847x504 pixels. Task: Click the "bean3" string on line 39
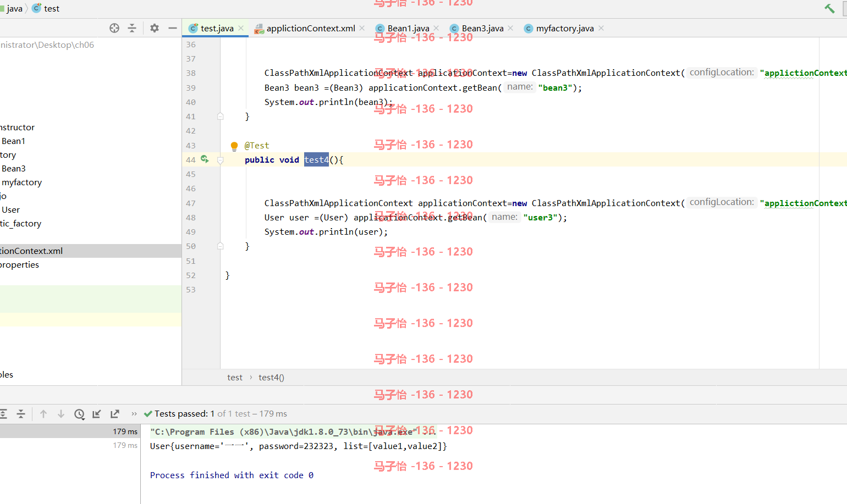click(x=555, y=88)
